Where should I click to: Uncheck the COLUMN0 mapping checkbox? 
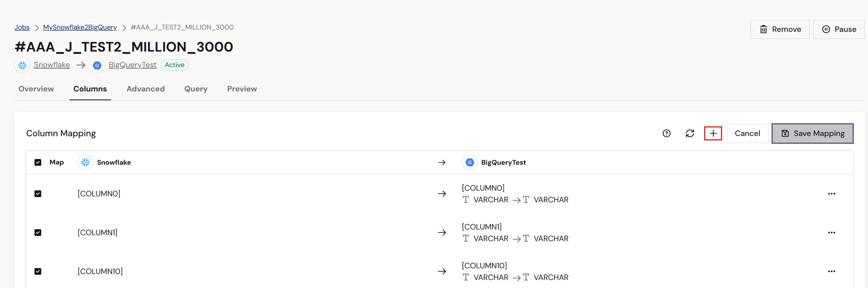click(38, 194)
